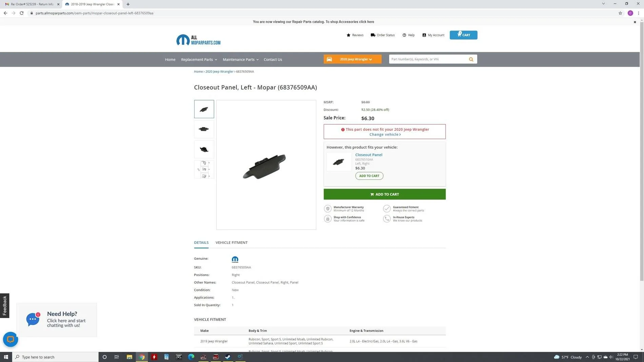Click the Chrome taskbar icon
644x362 pixels.
point(142,357)
